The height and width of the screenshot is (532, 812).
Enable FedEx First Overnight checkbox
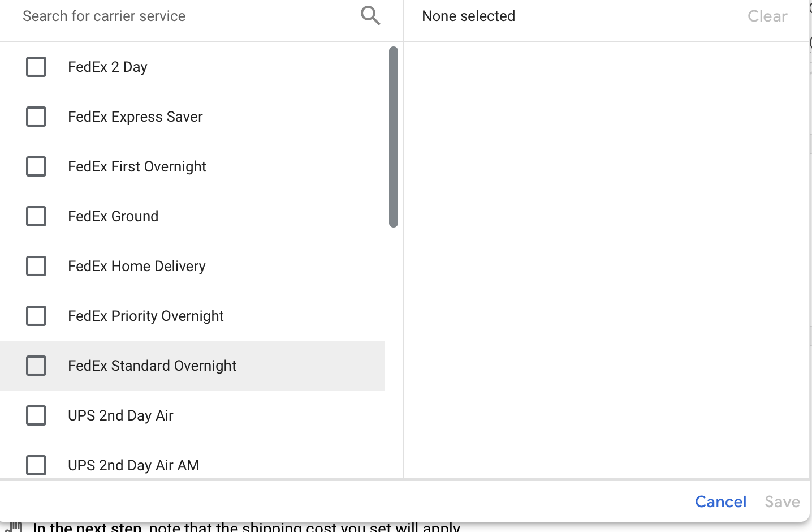(x=36, y=166)
